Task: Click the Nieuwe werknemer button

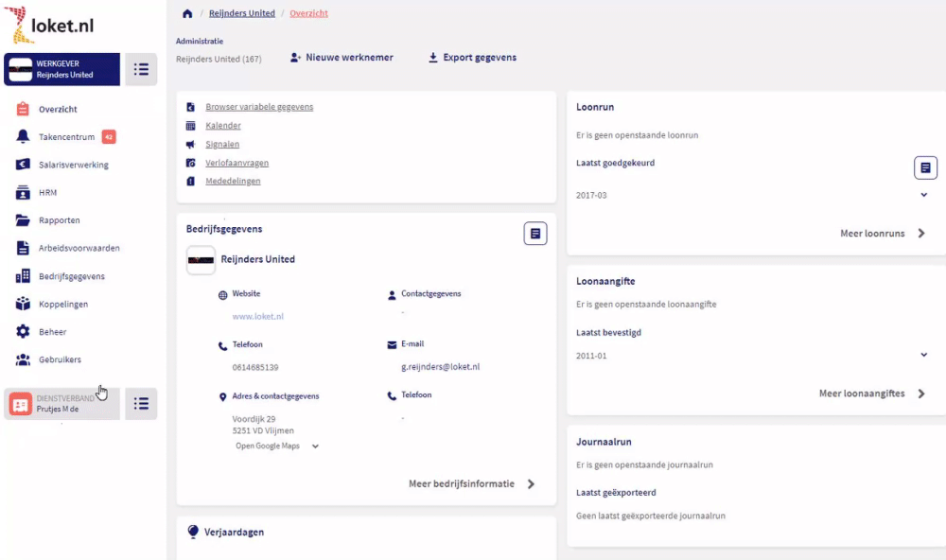Action: 342,58
